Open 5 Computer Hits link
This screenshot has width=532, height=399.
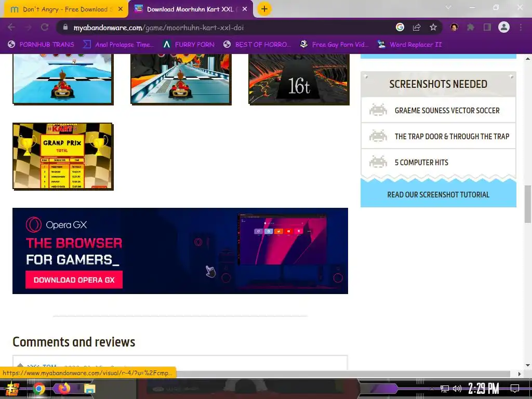coord(421,163)
